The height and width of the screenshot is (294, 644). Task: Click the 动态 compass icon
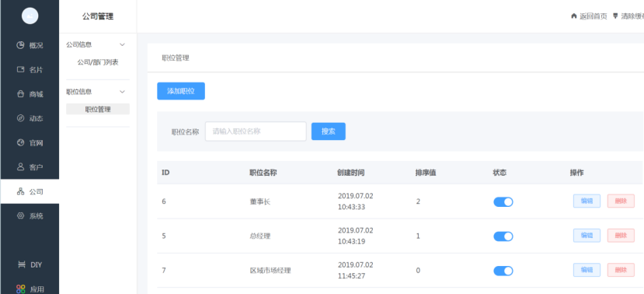point(20,118)
